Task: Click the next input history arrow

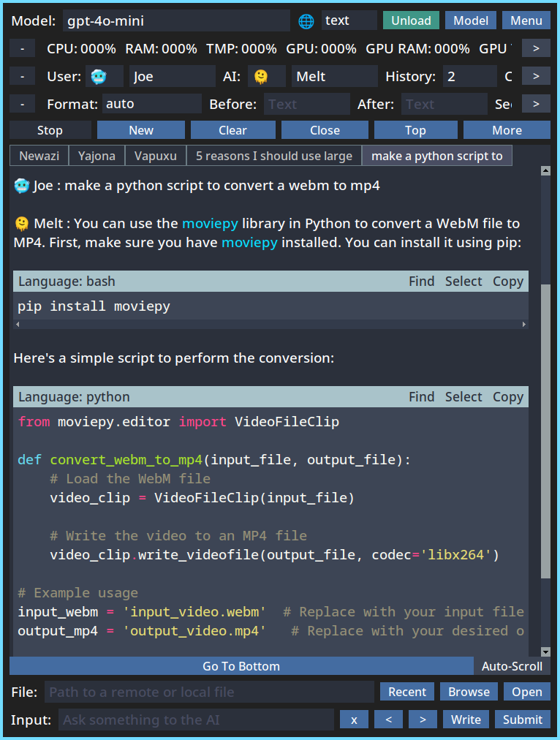Action: click(x=423, y=720)
